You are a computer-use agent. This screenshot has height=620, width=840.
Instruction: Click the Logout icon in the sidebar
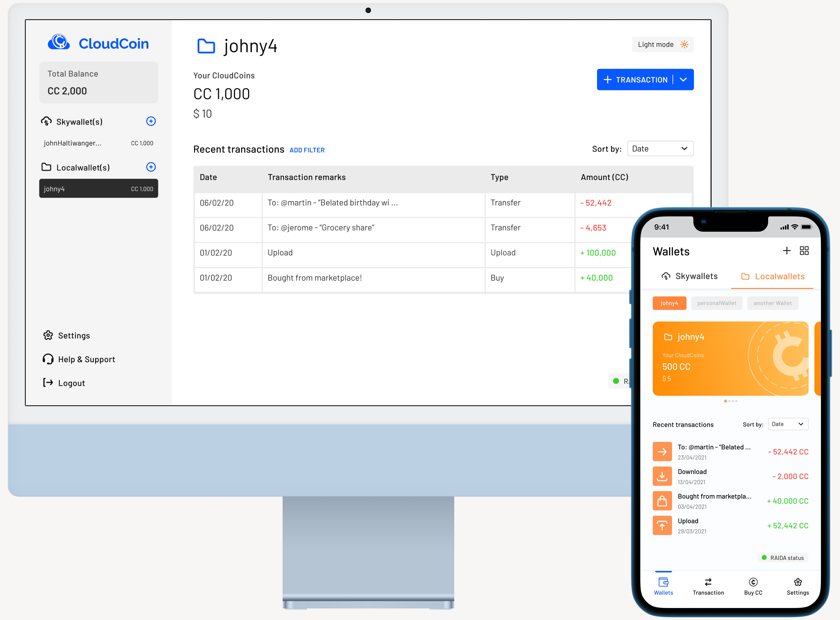pyautogui.click(x=48, y=382)
